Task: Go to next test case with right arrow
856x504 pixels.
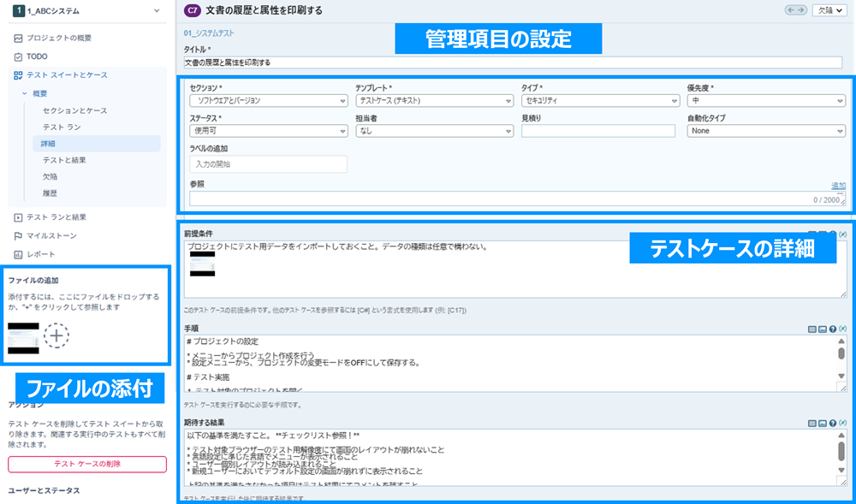Action: coord(801,10)
